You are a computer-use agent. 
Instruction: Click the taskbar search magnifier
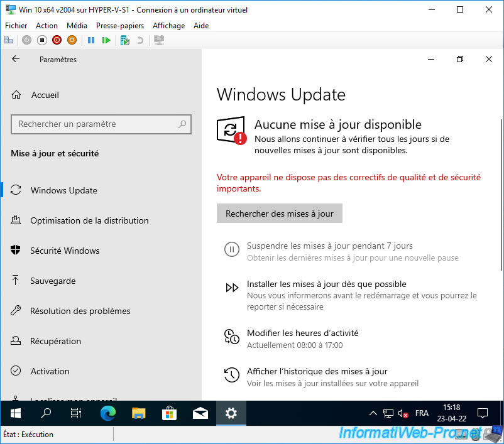click(46, 413)
